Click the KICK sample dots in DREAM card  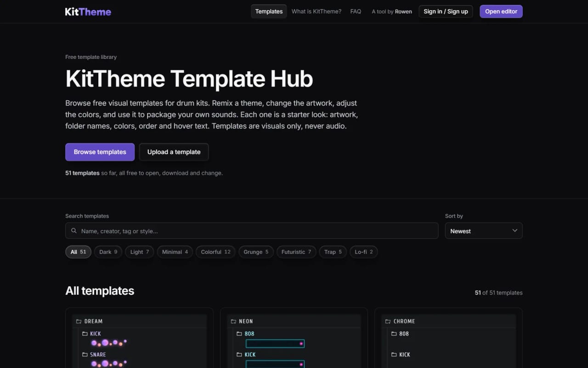click(x=109, y=343)
